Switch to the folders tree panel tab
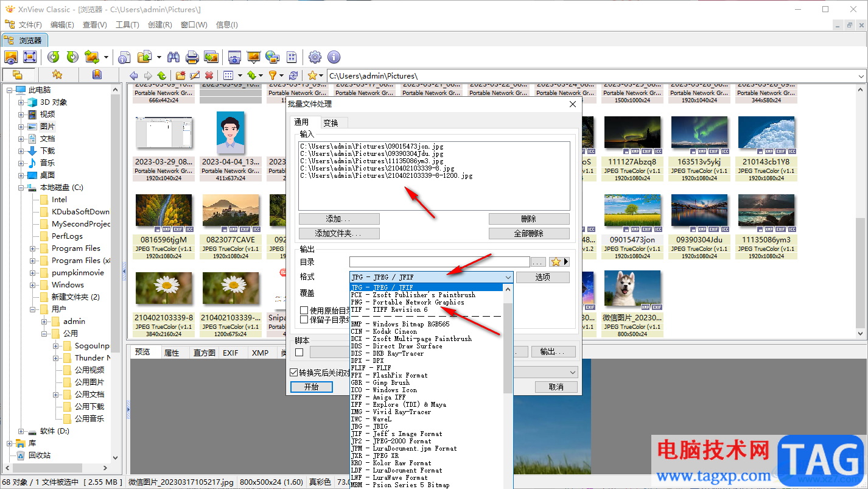The image size is (868, 489). tap(18, 75)
